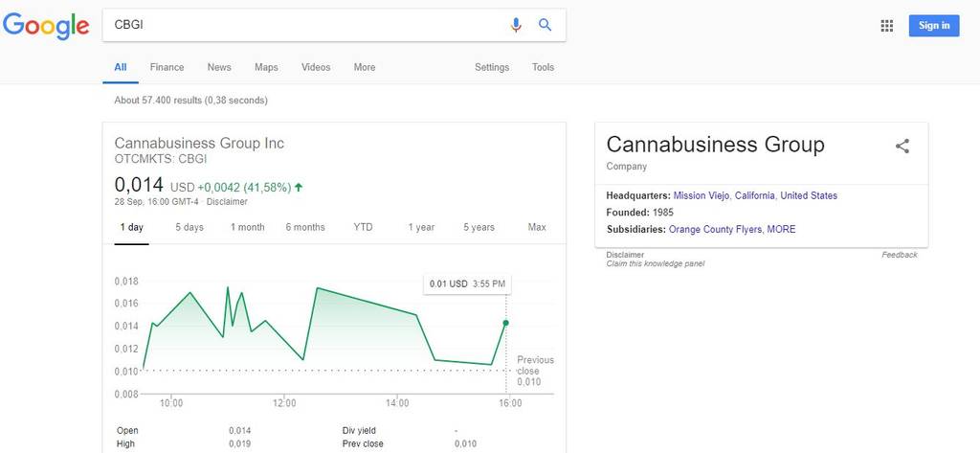
Task: Click the MORE subsidiaries link
Action: [781, 229]
